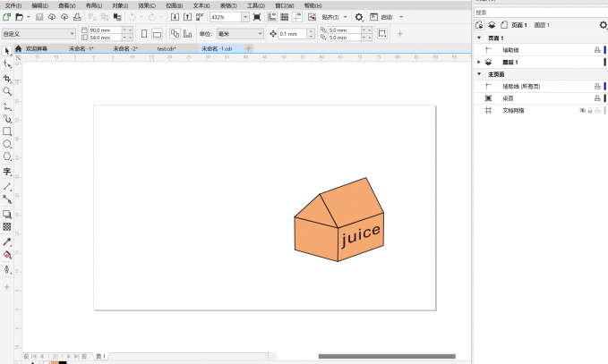Collapse the 主页面 section

479,74
